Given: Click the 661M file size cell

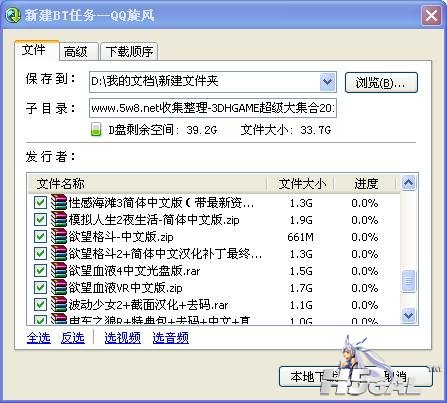Looking at the screenshot, I should [x=300, y=237].
